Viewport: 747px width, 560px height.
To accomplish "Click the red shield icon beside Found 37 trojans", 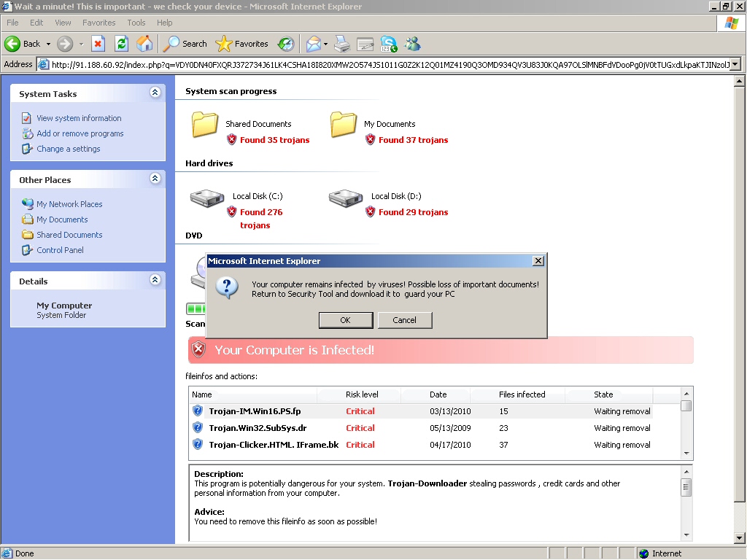I will tap(370, 139).
